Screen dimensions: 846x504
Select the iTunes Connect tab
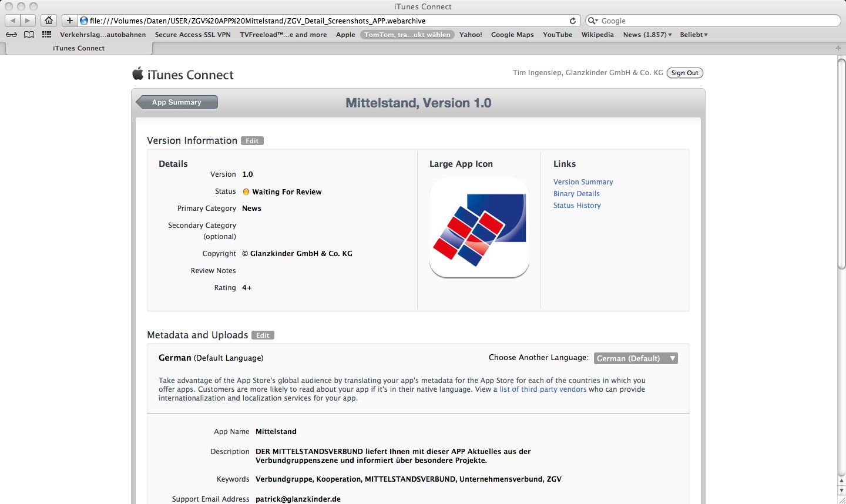[79, 48]
